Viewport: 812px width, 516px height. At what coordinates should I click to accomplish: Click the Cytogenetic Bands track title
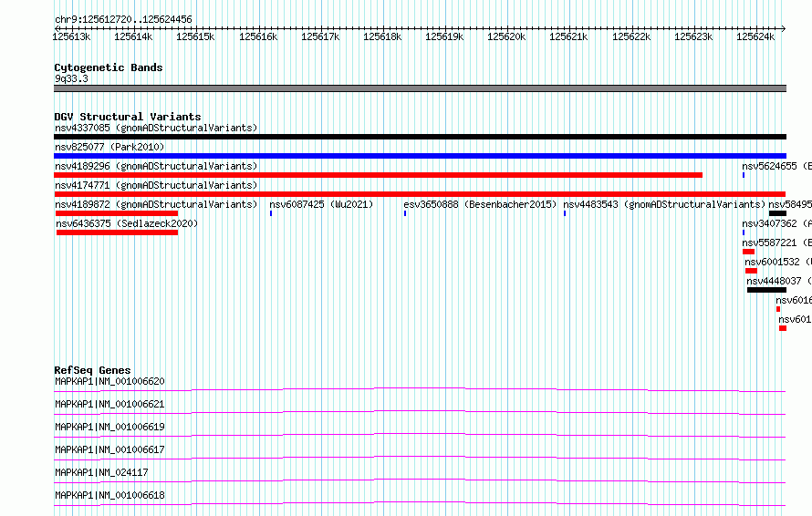109,67
